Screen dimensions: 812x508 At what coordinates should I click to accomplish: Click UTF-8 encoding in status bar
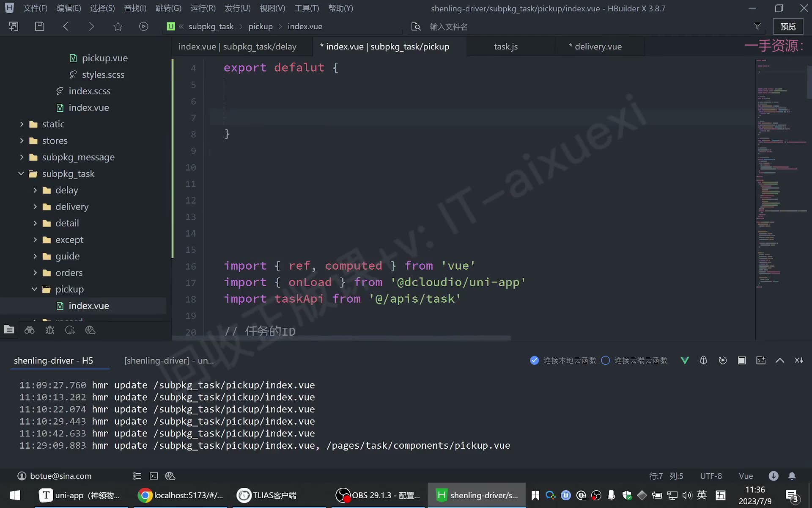(711, 476)
